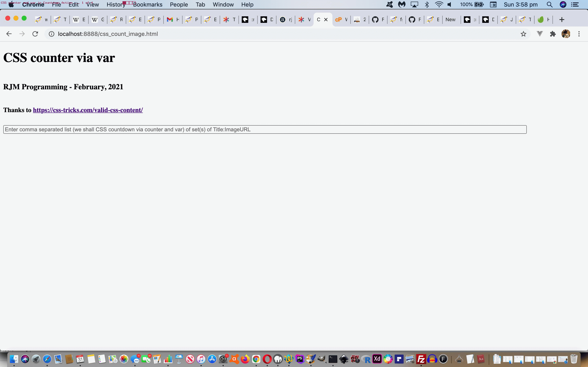
Task: Click the CSS-Tricks link
Action: (x=88, y=110)
